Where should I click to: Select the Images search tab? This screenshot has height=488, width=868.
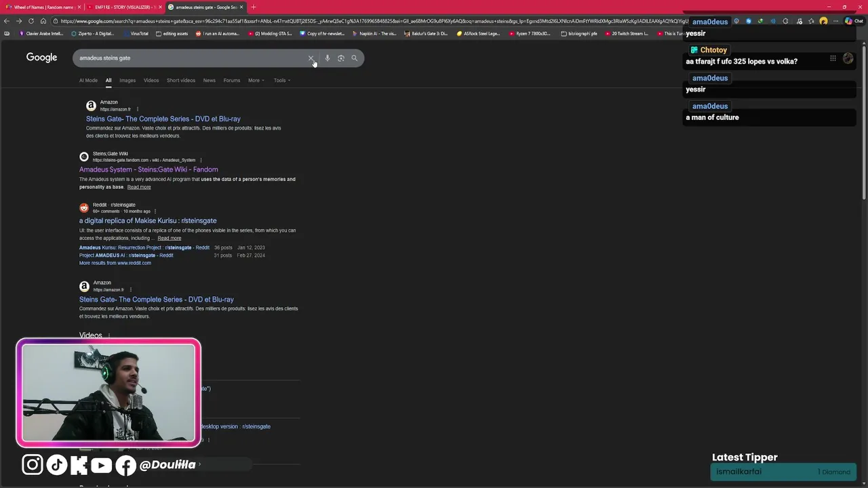127,81
